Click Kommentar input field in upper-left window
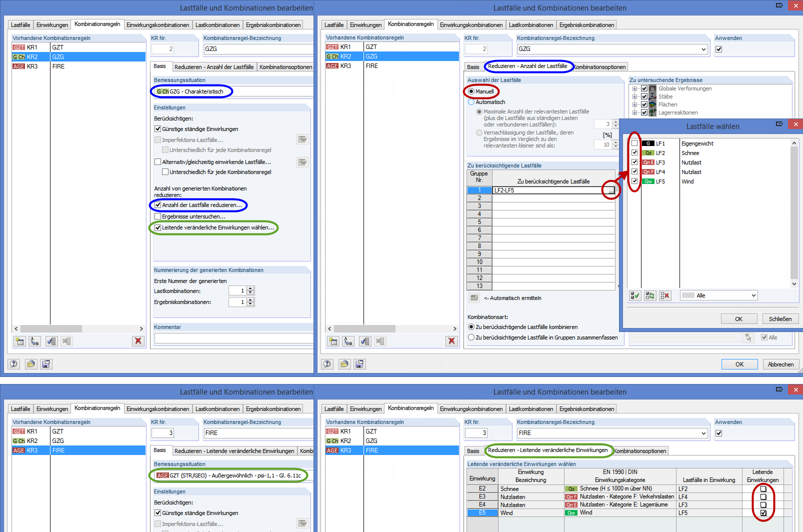803x532 pixels. tap(234, 338)
